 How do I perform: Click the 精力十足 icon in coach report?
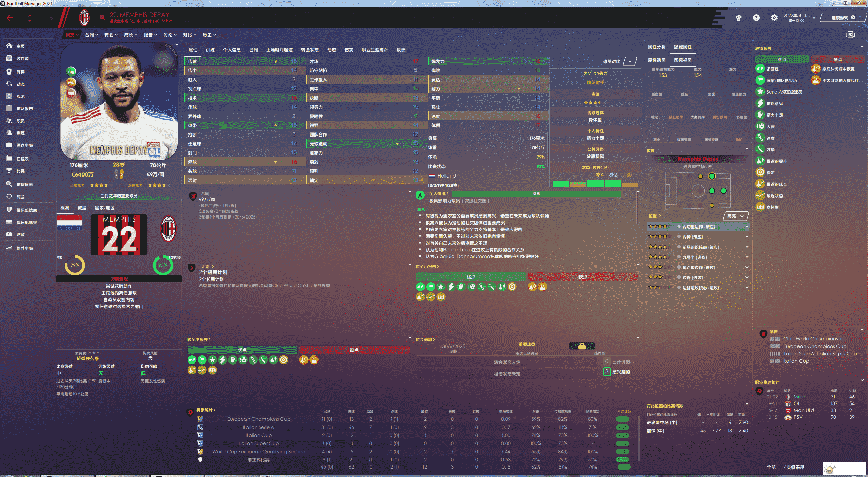point(760,115)
